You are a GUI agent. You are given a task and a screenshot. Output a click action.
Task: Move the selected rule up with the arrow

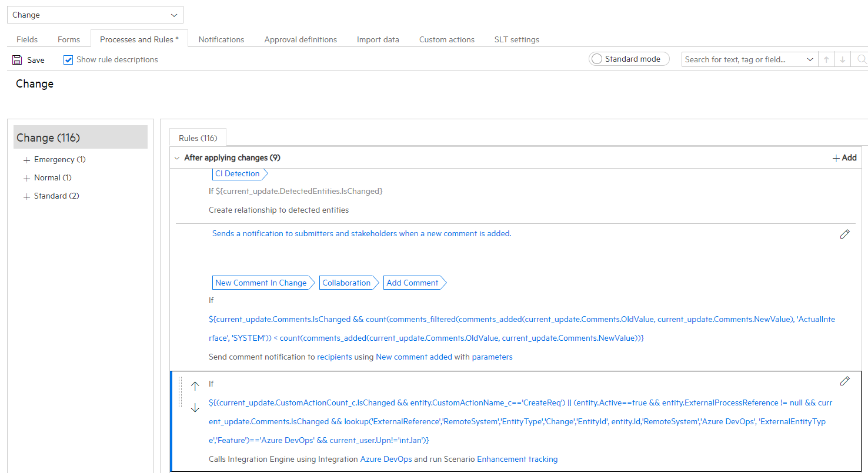tap(195, 387)
